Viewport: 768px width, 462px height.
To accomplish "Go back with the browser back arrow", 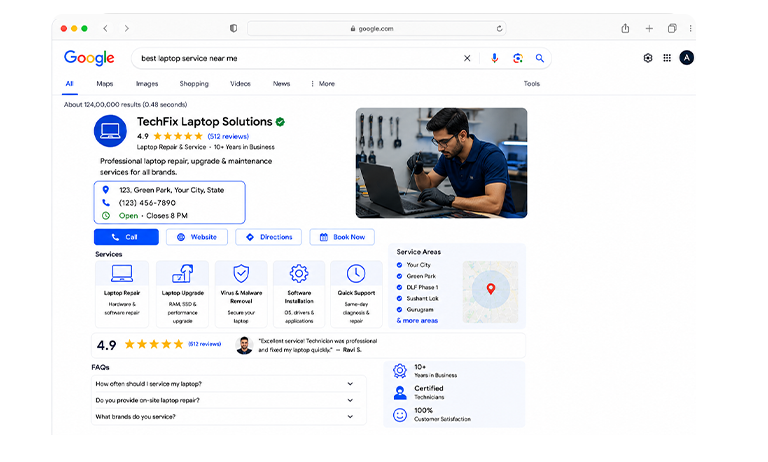I will [x=105, y=28].
